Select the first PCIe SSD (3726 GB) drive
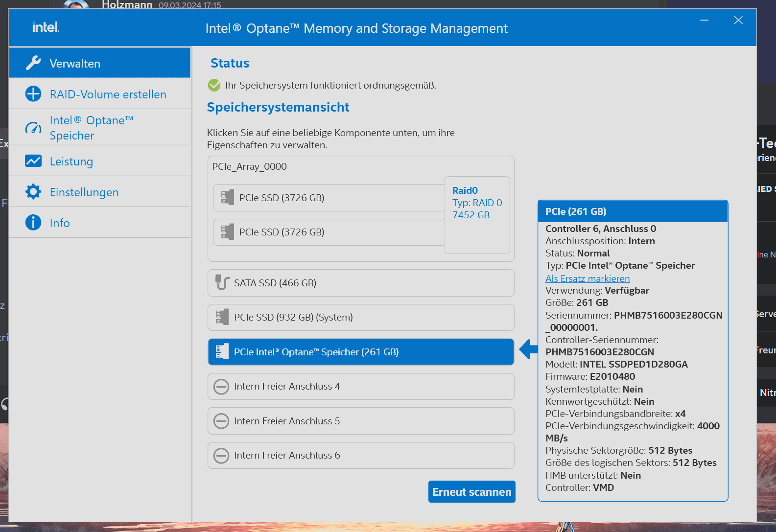 click(329, 198)
